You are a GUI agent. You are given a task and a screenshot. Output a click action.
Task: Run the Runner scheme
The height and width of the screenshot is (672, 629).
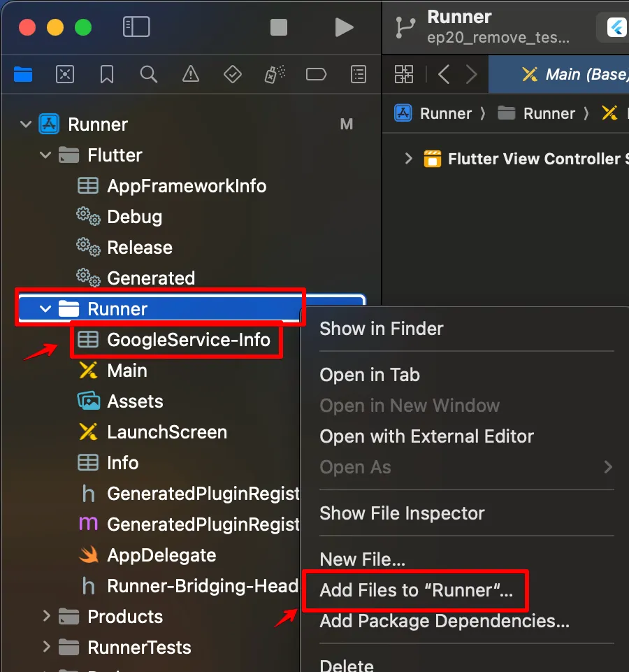[344, 27]
